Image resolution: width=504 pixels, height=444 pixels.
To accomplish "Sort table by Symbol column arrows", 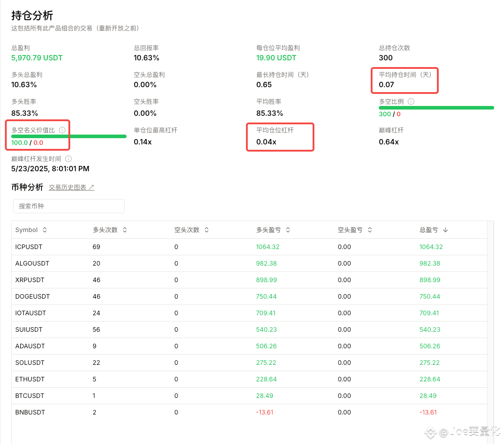I will pyautogui.click(x=45, y=230).
